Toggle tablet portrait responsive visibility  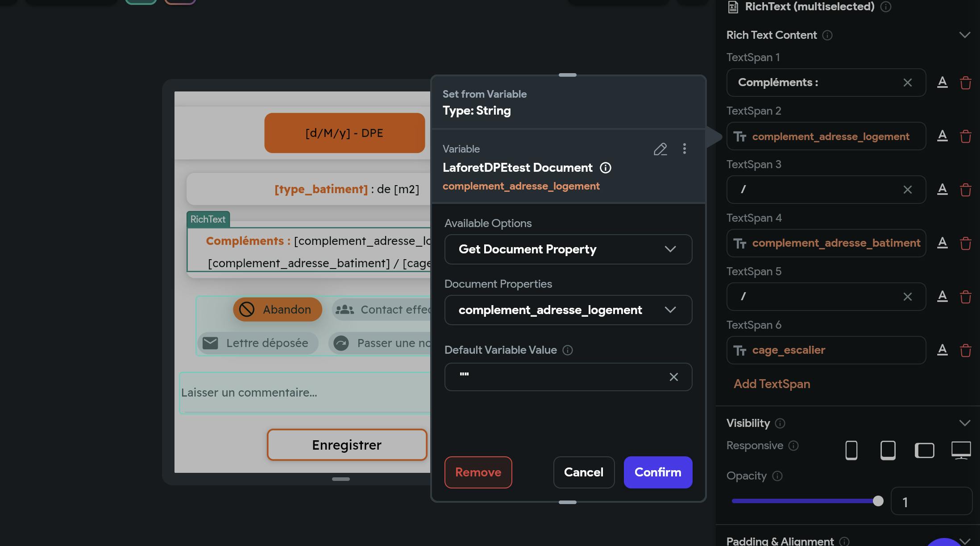click(x=888, y=450)
